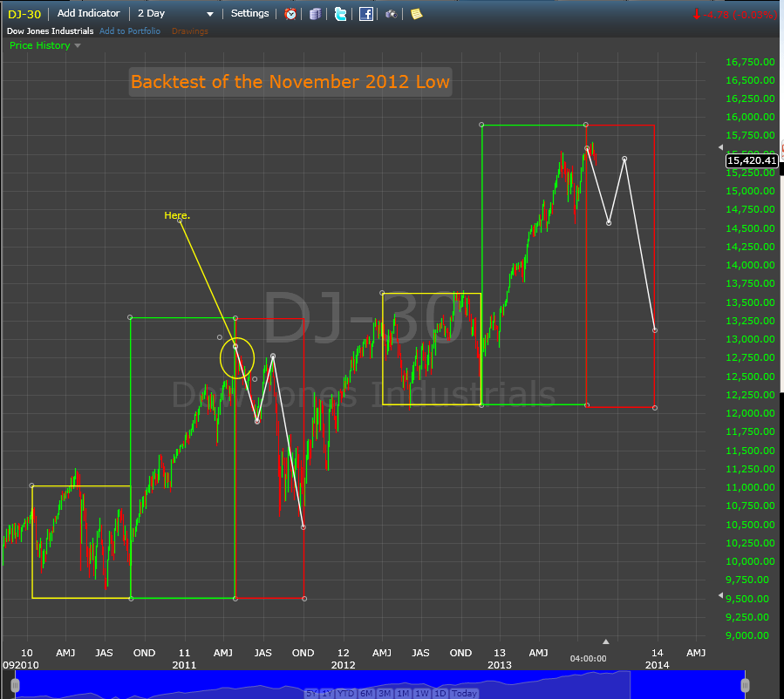This screenshot has width=784, height=699.
Task: Click the Drawings link
Action: pyautogui.click(x=189, y=31)
